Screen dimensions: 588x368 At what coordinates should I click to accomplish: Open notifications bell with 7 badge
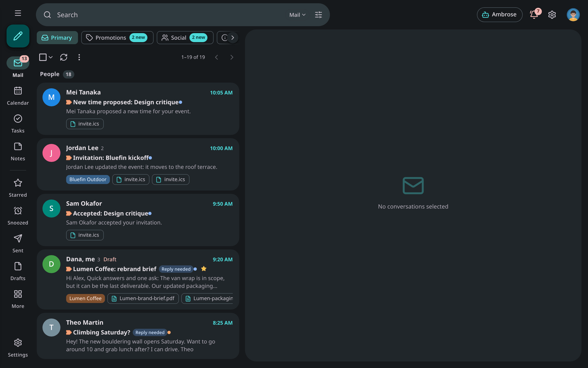click(x=534, y=15)
